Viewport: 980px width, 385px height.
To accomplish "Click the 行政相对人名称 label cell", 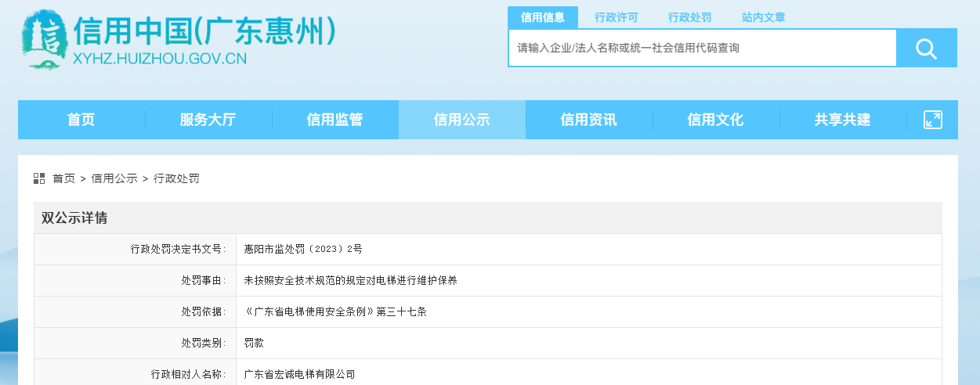I will coord(136,372).
